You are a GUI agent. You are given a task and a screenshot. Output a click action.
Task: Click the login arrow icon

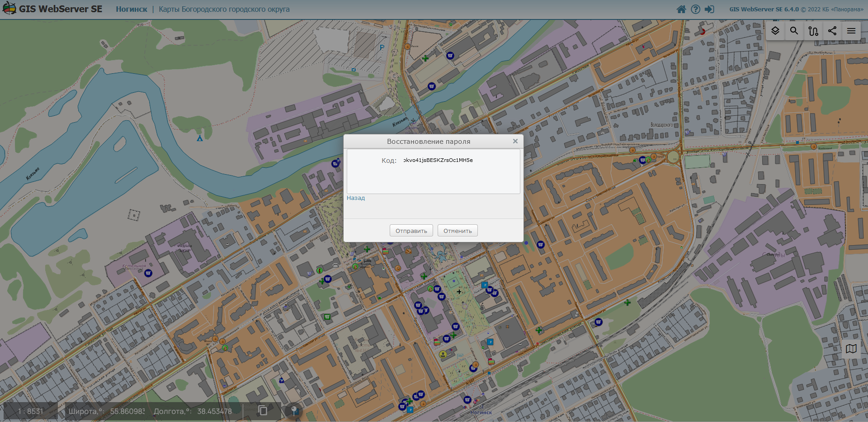coord(709,9)
